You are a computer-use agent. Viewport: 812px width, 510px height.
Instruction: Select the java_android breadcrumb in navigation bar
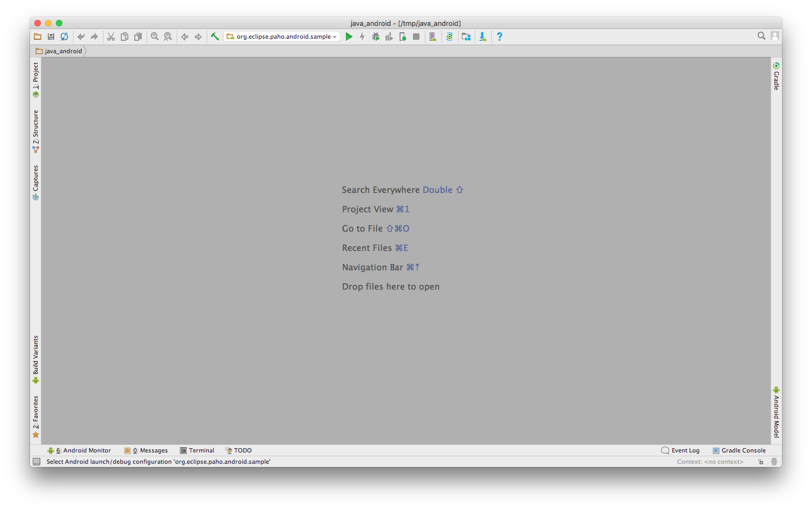[x=59, y=51]
